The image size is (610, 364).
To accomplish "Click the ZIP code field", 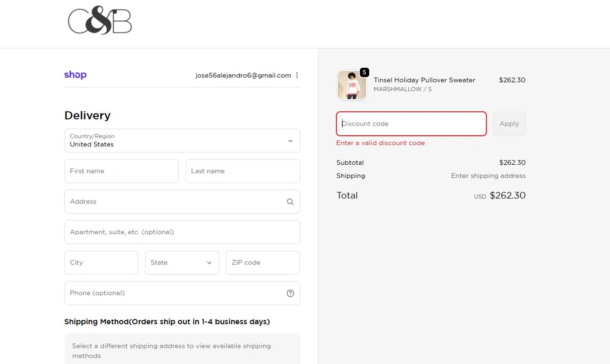I will click(262, 263).
